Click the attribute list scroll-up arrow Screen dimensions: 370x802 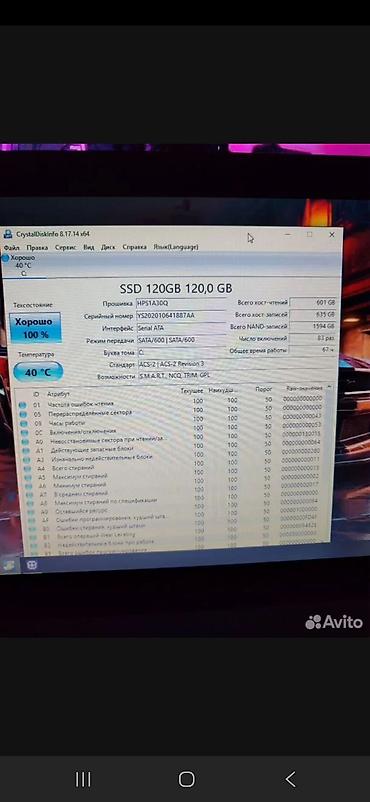pyautogui.click(x=329, y=388)
